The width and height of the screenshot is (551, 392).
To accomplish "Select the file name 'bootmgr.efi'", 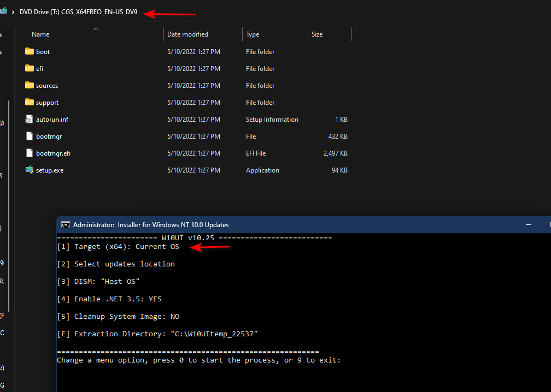I will point(53,153).
